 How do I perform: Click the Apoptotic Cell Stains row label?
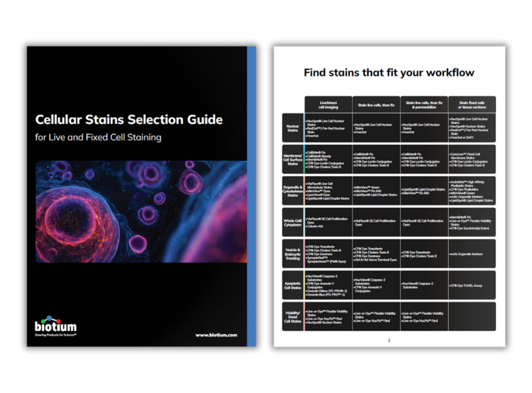coord(292,285)
